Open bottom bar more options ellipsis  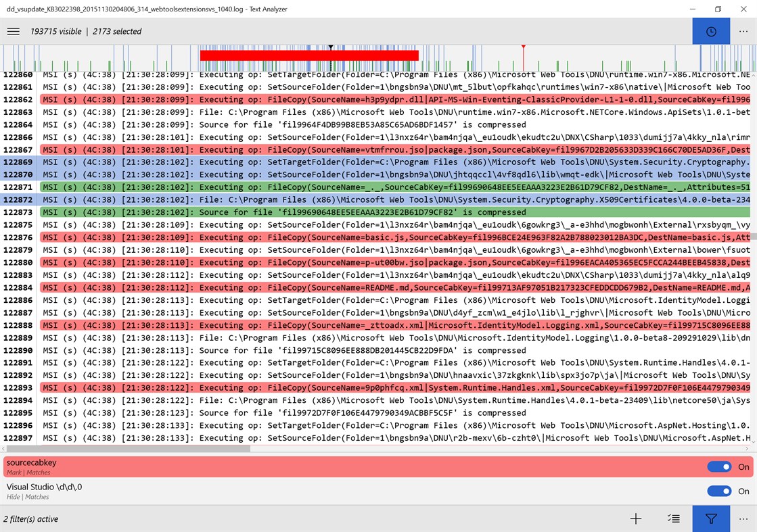(x=743, y=518)
